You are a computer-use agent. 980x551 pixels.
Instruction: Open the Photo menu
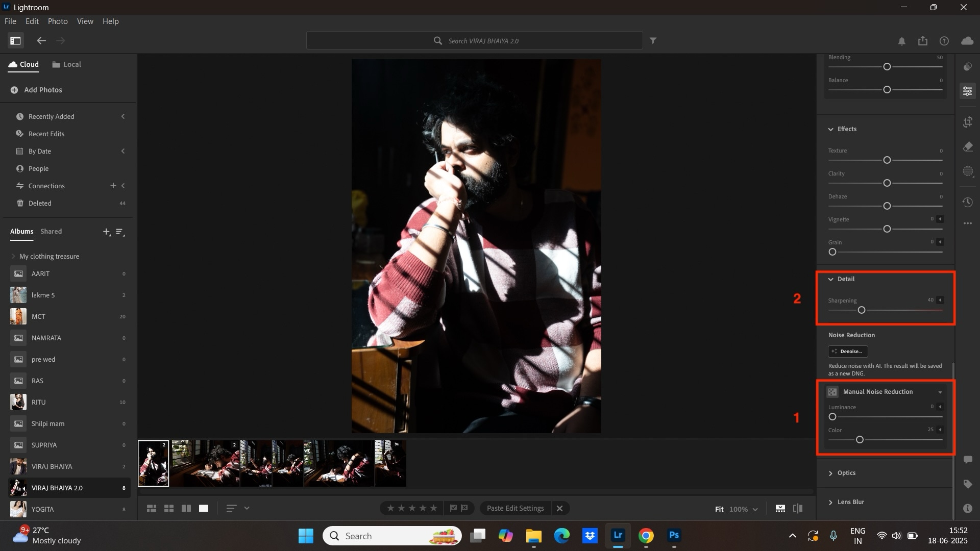pyautogui.click(x=58, y=21)
